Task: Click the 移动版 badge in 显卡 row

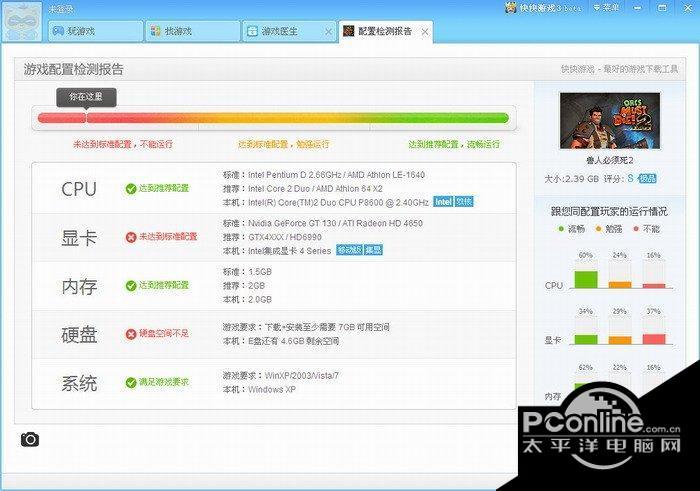Action: [349, 250]
